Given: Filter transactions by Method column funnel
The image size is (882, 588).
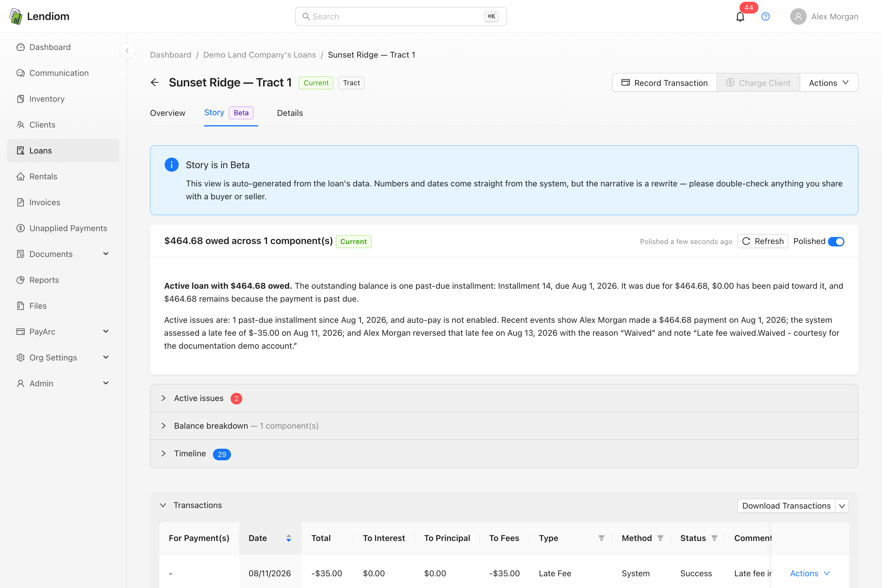Looking at the screenshot, I should coord(660,538).
